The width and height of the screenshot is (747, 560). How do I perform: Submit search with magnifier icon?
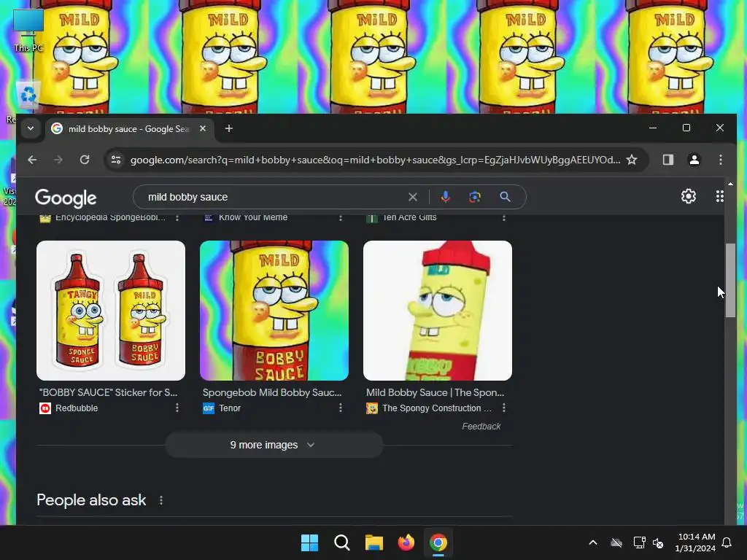coord(505,197)
